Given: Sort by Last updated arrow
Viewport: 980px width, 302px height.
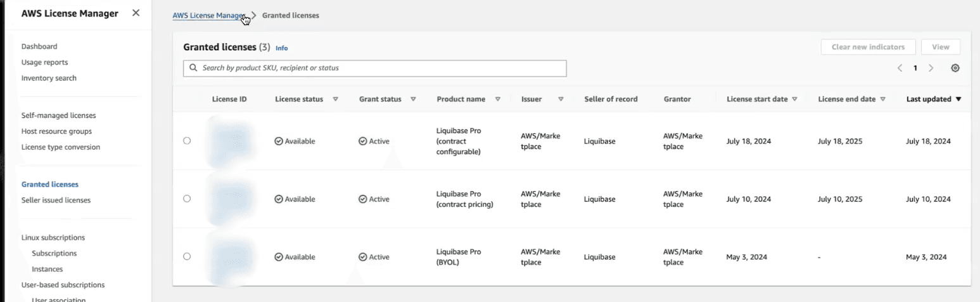Looking at the screenshot, I should [958, 99].
